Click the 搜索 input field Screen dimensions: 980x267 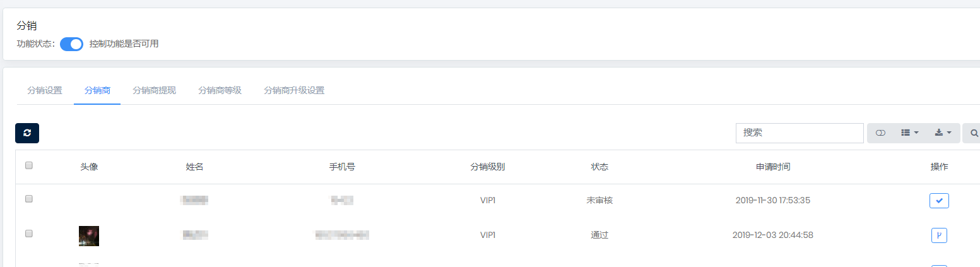click(800, 133)
